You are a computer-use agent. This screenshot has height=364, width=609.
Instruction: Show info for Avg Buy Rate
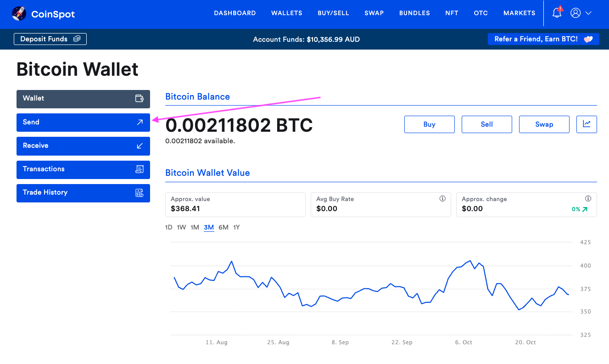(442, 199)
